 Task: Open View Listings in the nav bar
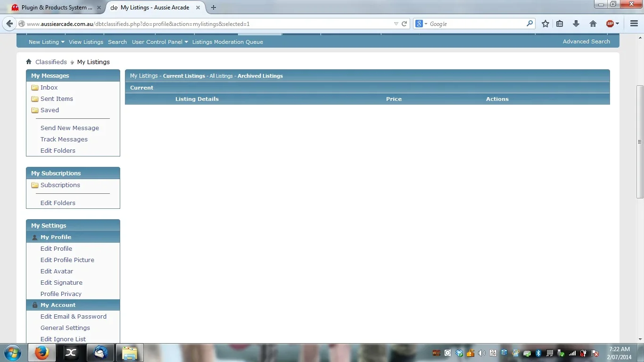pos(86,42)
